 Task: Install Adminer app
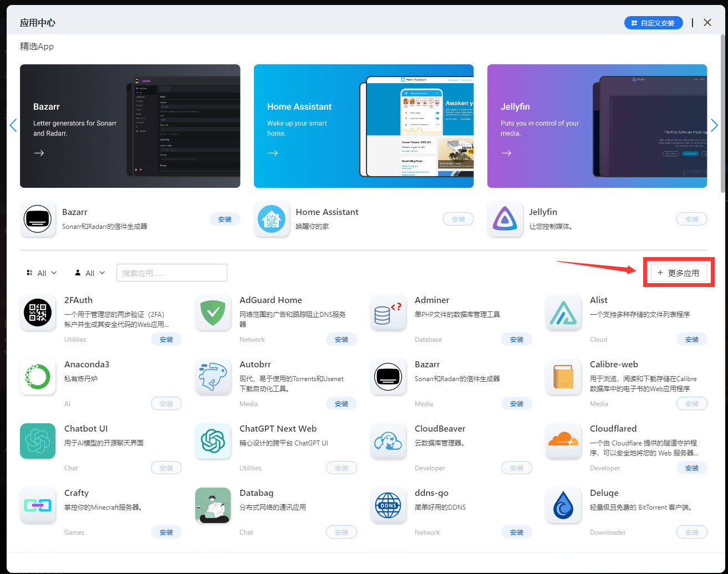coord(517,340)
